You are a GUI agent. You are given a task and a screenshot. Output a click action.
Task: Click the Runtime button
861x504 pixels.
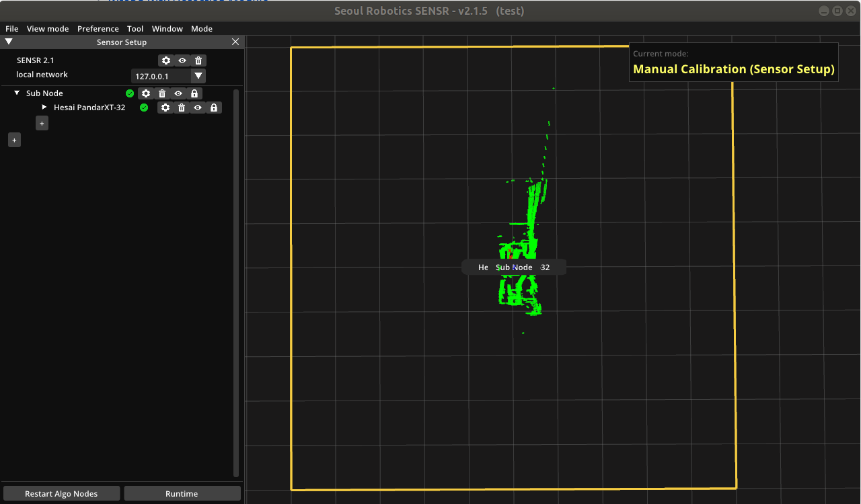click(182, 494)
